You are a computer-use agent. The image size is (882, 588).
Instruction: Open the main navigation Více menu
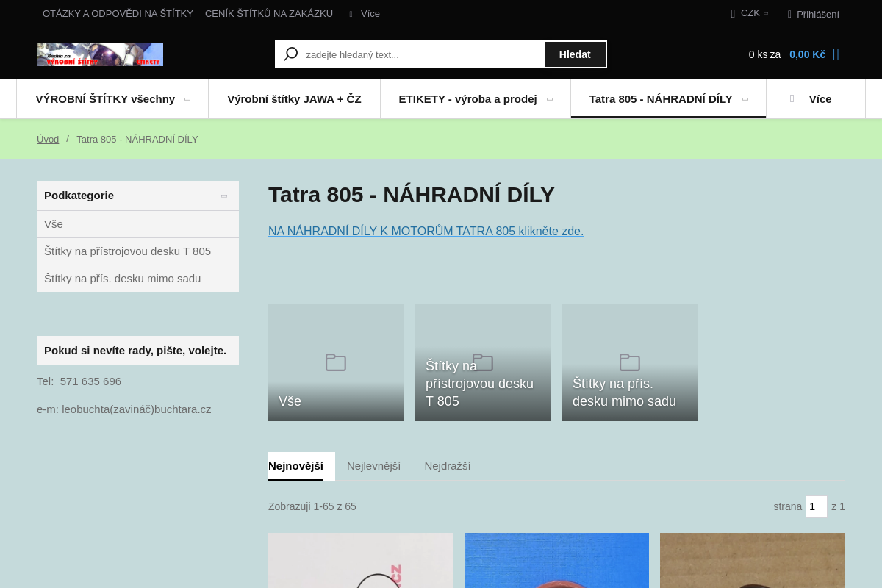[x=816, y=98]
